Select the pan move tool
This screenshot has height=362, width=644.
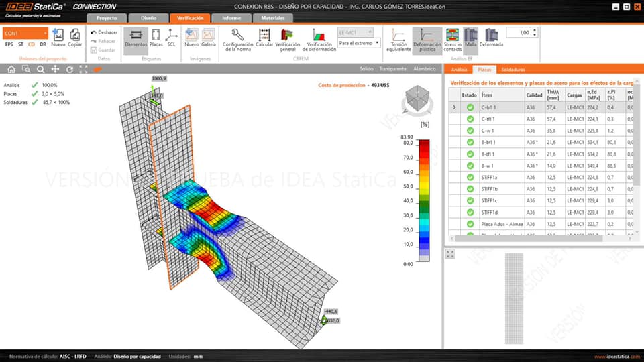[x=55, y=69]
